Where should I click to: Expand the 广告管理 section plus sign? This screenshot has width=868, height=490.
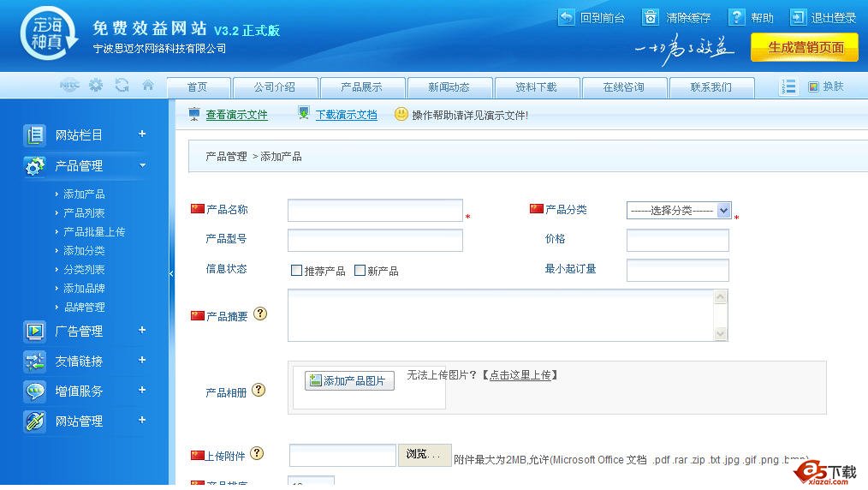[x=142, y=330]
